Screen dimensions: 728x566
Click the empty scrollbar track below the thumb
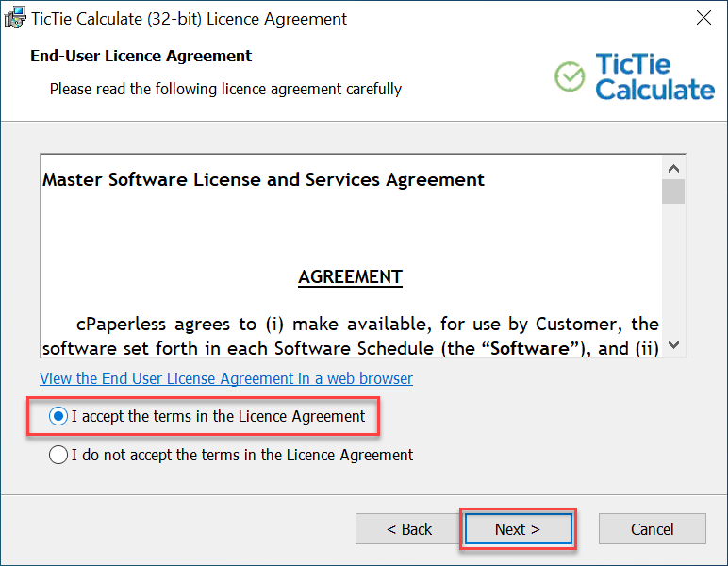673,268
